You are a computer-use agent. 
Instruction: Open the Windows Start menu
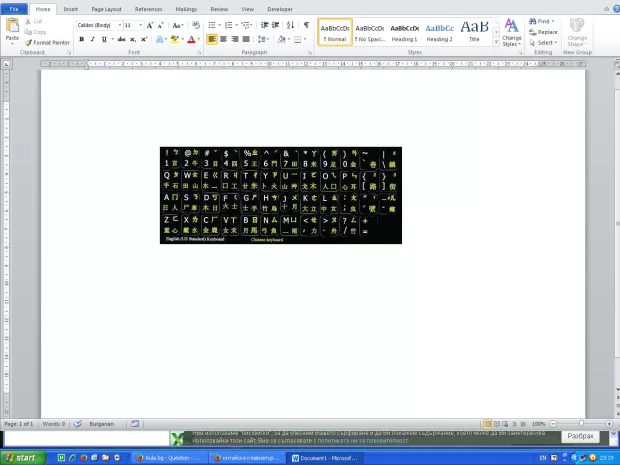coord(22,457)
